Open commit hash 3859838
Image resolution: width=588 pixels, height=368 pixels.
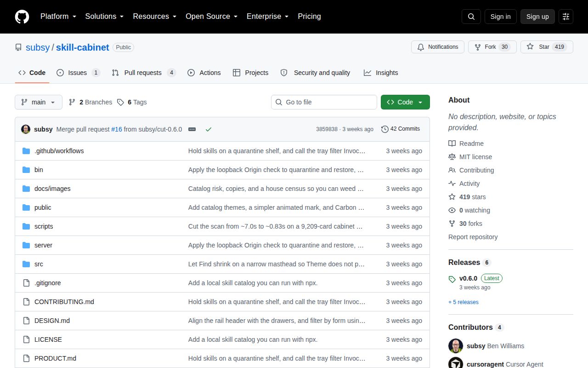(327, 129)
